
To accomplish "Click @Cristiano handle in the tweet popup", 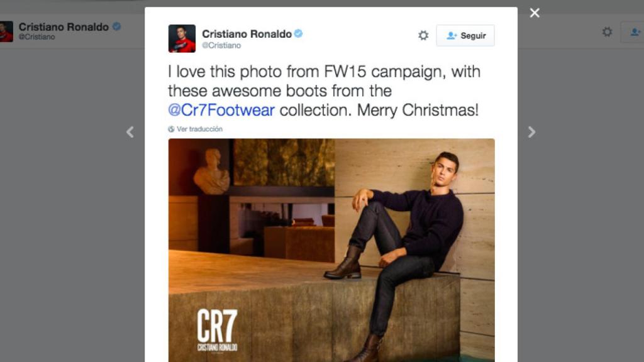I will click(x=221, y=46).
